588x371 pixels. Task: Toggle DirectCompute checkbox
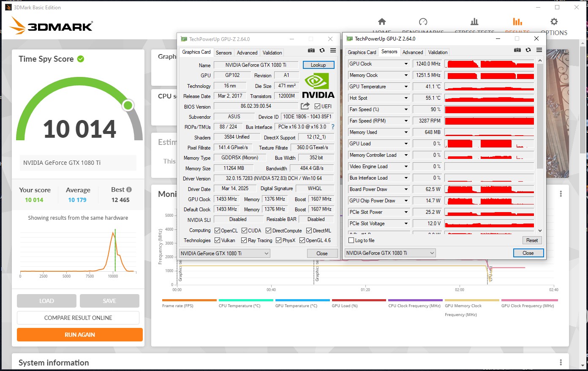[x=268, y=231]
